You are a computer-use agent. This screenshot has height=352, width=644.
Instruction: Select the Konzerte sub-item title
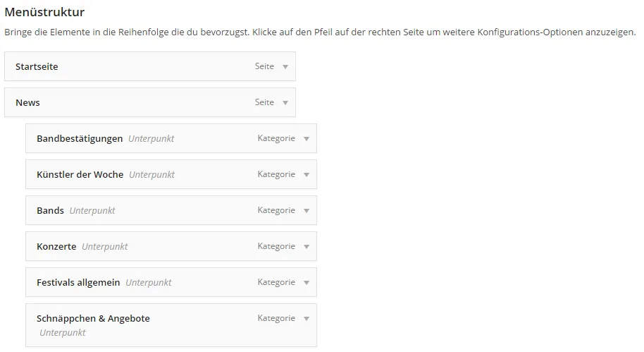(56, 246)
